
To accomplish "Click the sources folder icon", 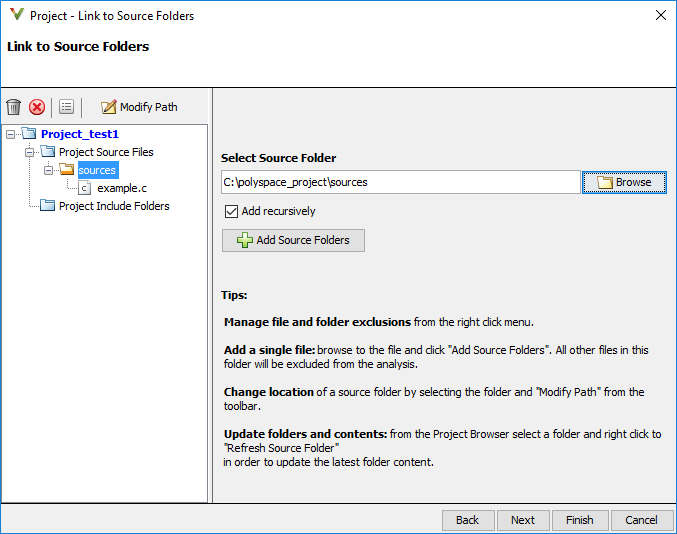I will point(67,170).
